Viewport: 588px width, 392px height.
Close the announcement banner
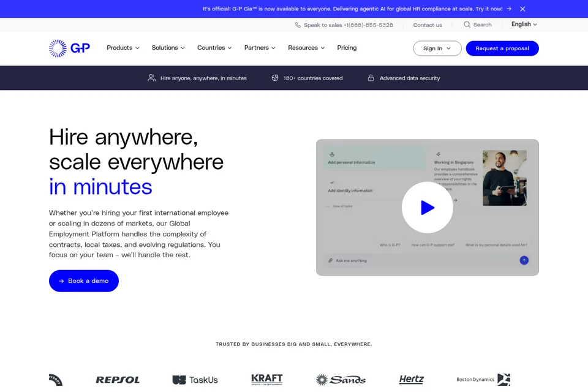coord(522,9)
